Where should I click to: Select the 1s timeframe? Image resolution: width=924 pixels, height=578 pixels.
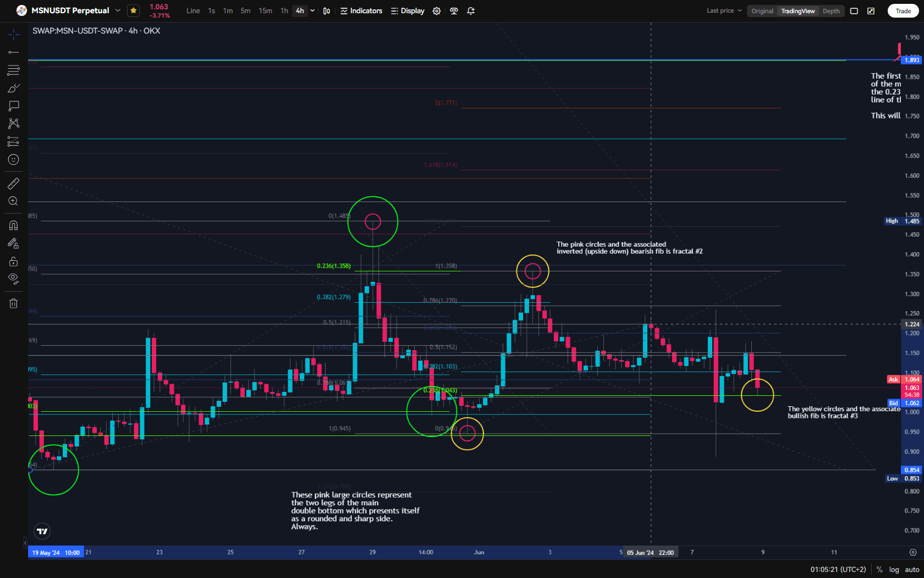click(212, 10)
